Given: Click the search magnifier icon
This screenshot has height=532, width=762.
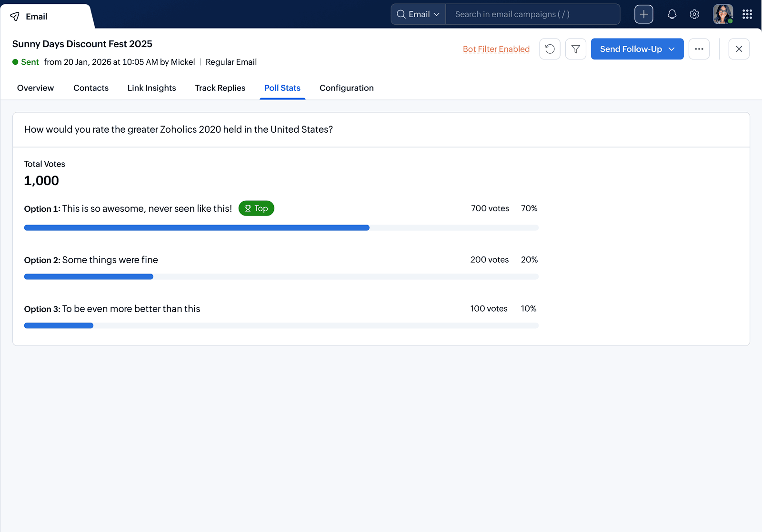Looking at the screenshot, I should click(x=401, y=14).
